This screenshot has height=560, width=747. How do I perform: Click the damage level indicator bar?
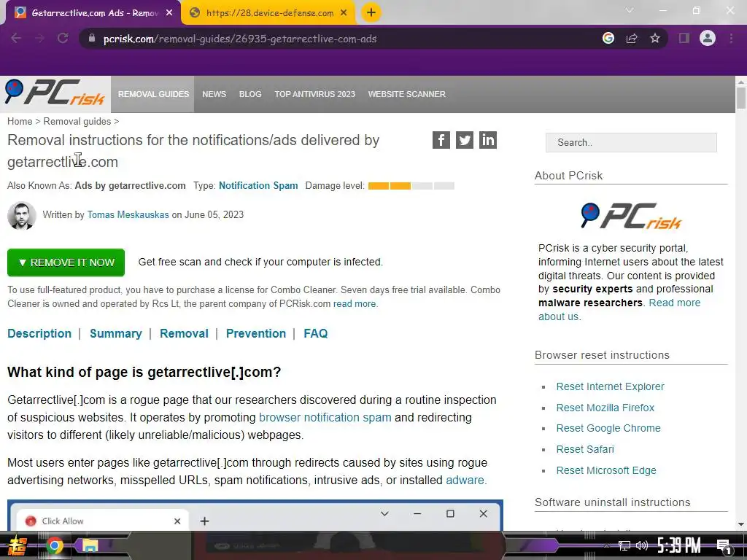pyautogui.click(x=411, y=186)
